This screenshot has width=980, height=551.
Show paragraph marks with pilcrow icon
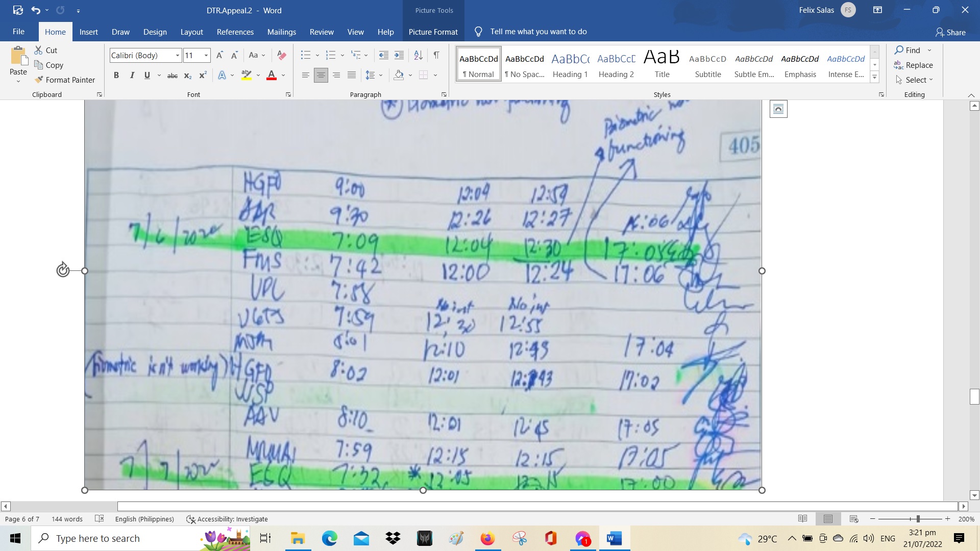[x=436, y=55]
